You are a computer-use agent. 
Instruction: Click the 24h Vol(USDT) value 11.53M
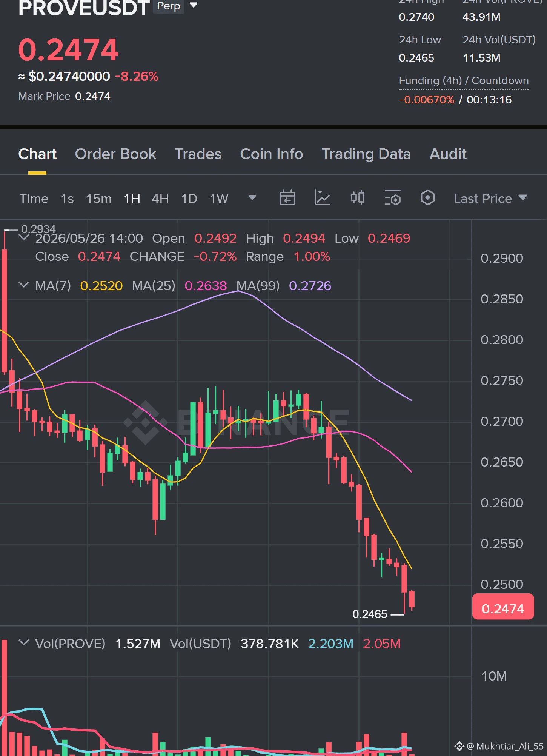tap(481, 58)
